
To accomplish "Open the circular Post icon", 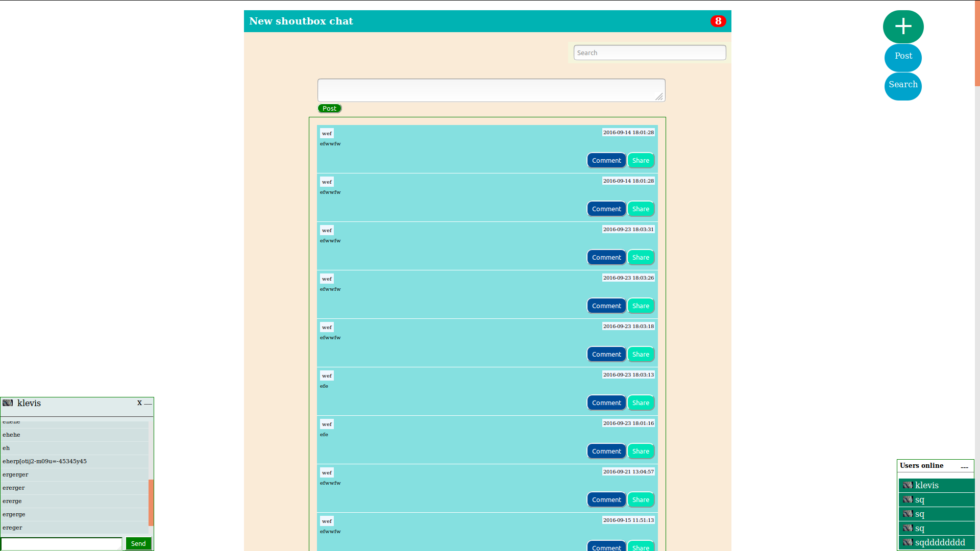I will coord(902,58).
